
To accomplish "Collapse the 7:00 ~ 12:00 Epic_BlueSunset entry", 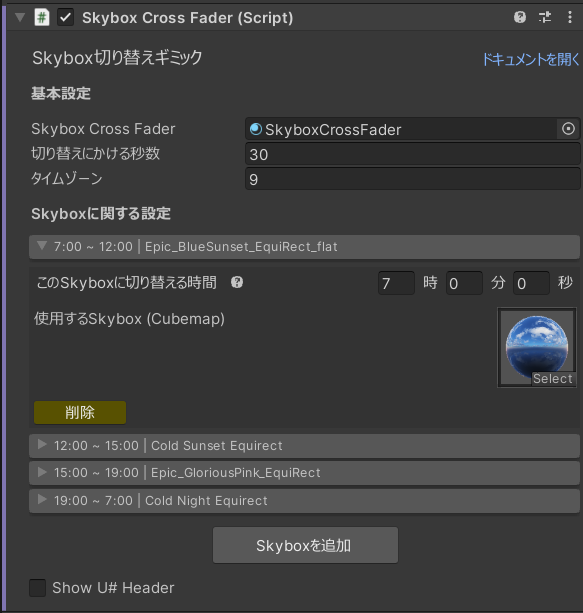I will coord(42,246).
